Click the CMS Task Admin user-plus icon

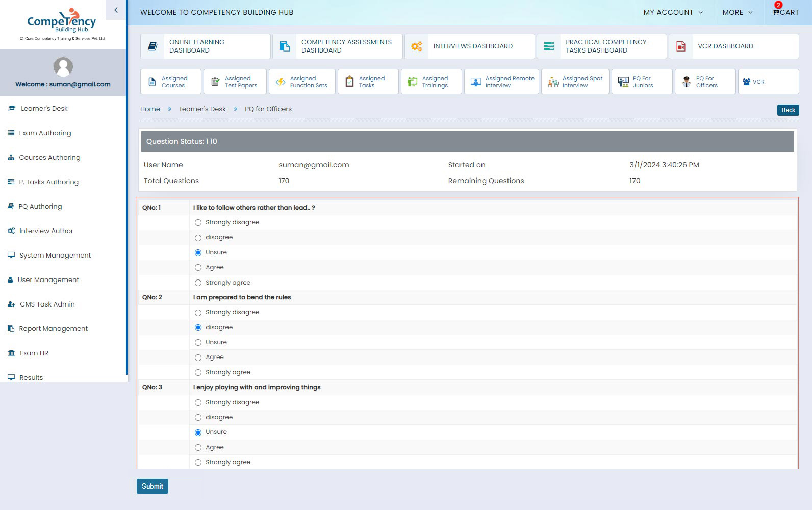pyautogui.click(x=11, y=304)
